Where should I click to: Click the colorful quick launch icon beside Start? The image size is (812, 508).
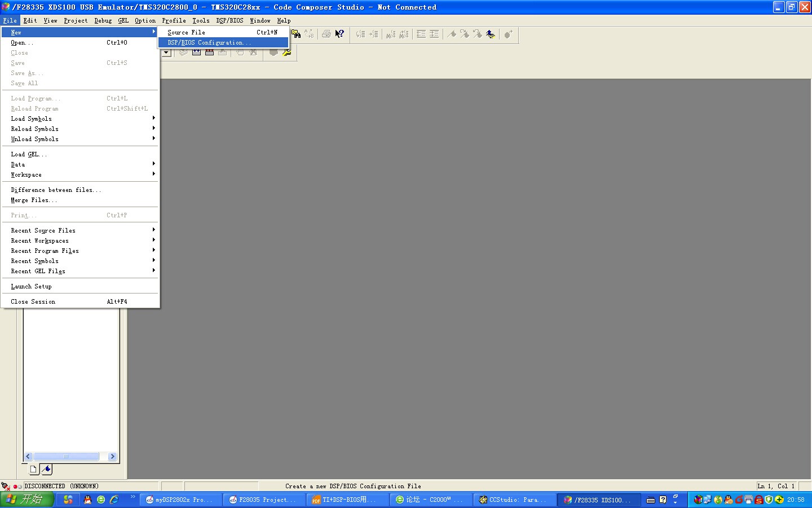point(68,500)
